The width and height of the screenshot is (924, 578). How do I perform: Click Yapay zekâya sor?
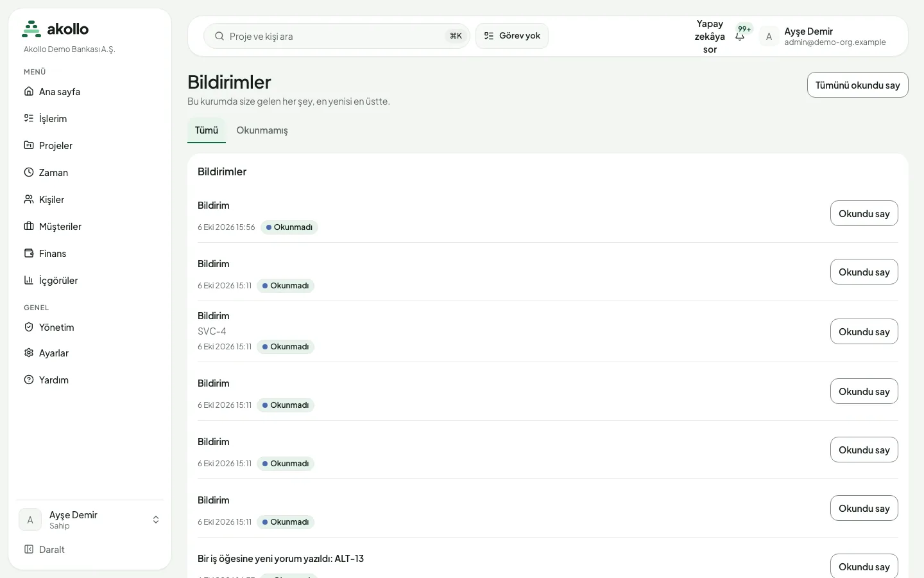click(x=710, y=36)
